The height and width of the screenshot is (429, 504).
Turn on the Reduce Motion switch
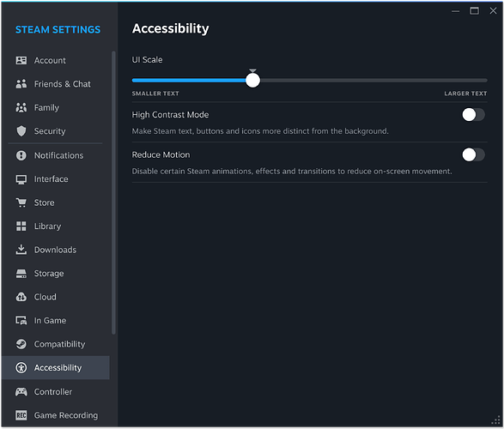pyautogui.click(x=473, y=154)
